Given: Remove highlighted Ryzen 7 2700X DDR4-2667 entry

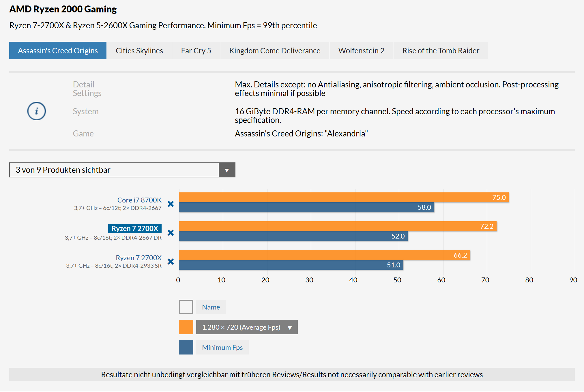Looking at the screenshot, I should pos(171,233).
